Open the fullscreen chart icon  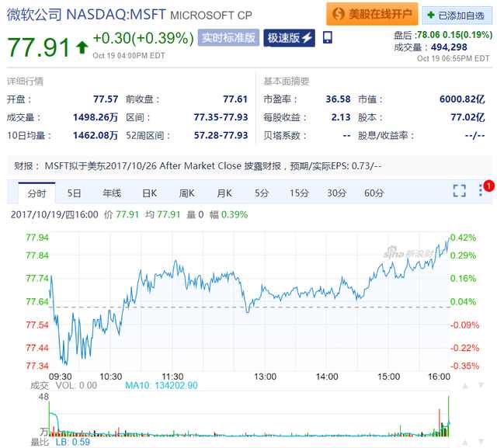pos(459,191)
